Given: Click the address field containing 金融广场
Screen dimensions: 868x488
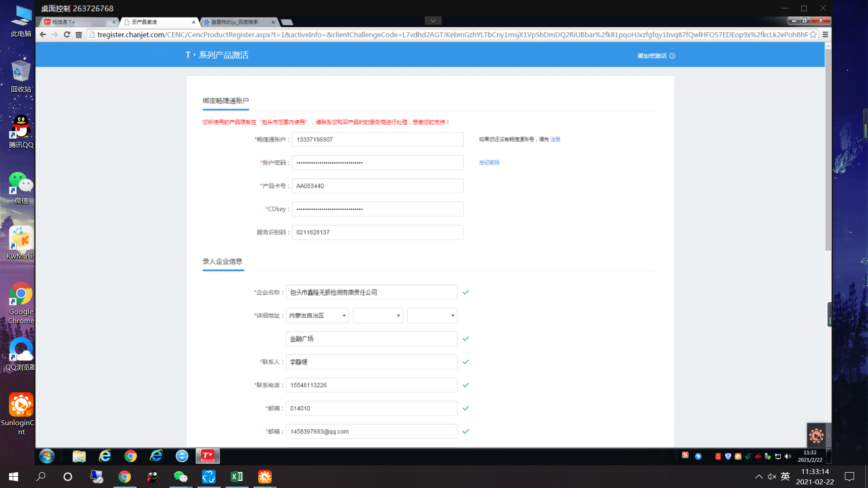Looking at the screenshot, I should (371, 339).
